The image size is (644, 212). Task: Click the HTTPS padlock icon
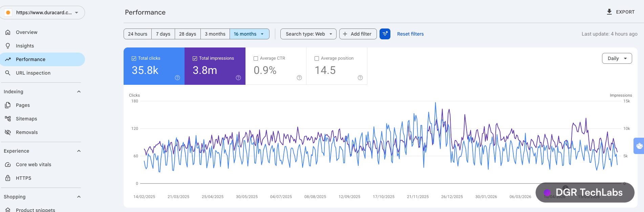[x=8, y=178]
